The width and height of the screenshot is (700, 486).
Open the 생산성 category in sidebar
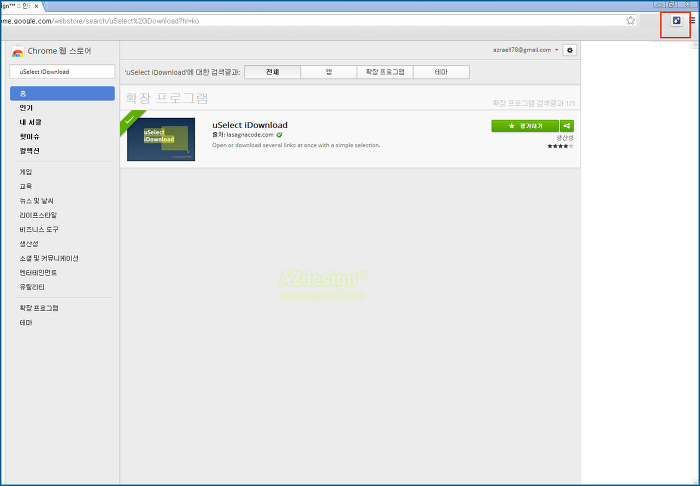click(29, 244)
